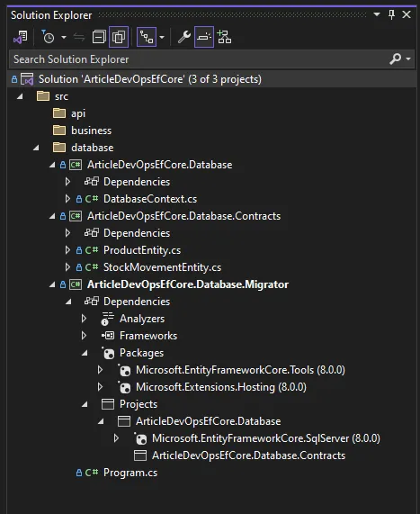This screenshot has height=514, width=420.
Task: Collapse the Packages node
Action: click(85, 353)
